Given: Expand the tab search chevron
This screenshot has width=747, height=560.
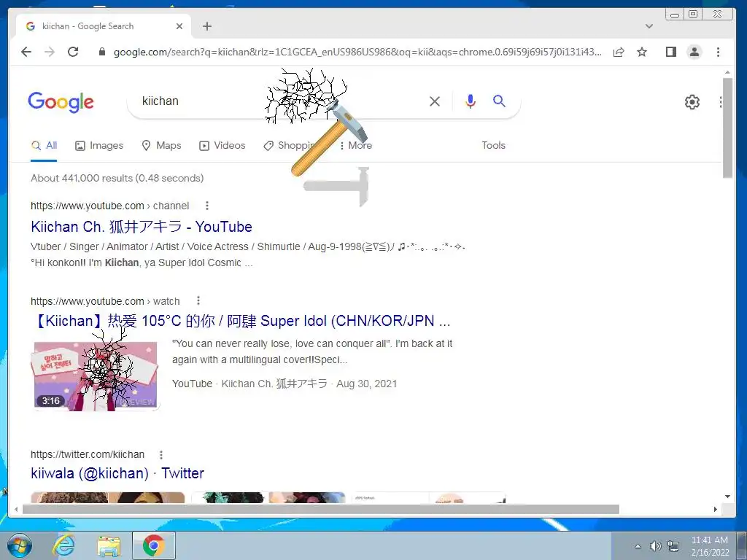Looking at the screenshot, I should click(649, 26).
